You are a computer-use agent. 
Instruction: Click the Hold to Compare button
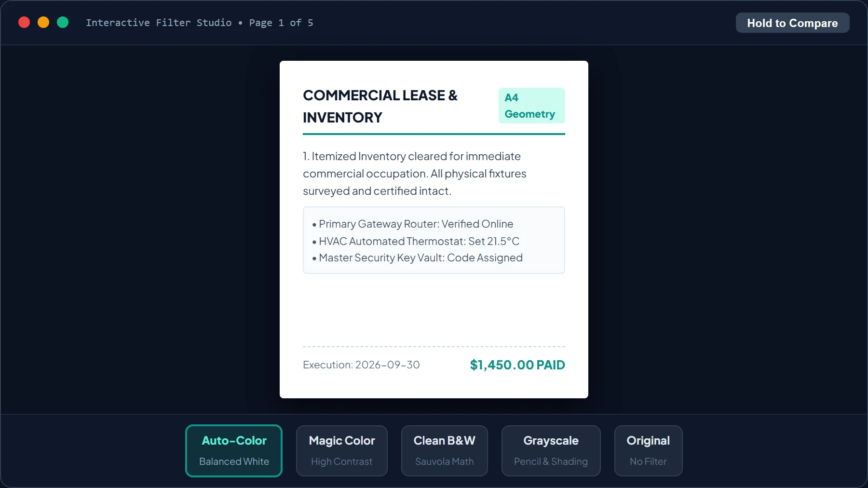click(792, 23)
